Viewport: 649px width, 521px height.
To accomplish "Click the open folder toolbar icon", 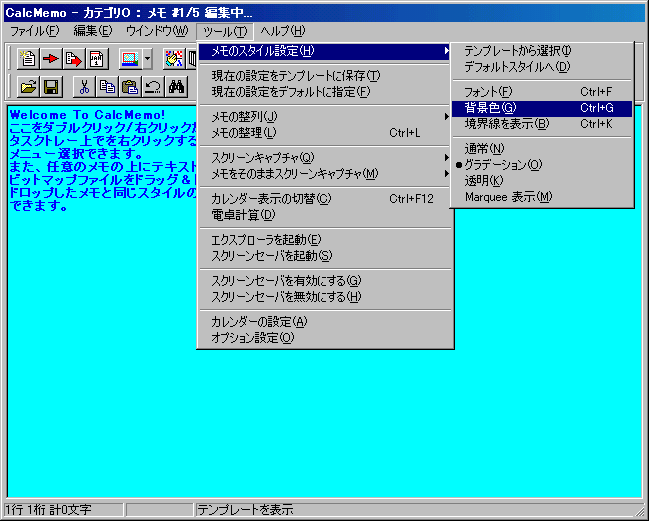I will (29, 87).
